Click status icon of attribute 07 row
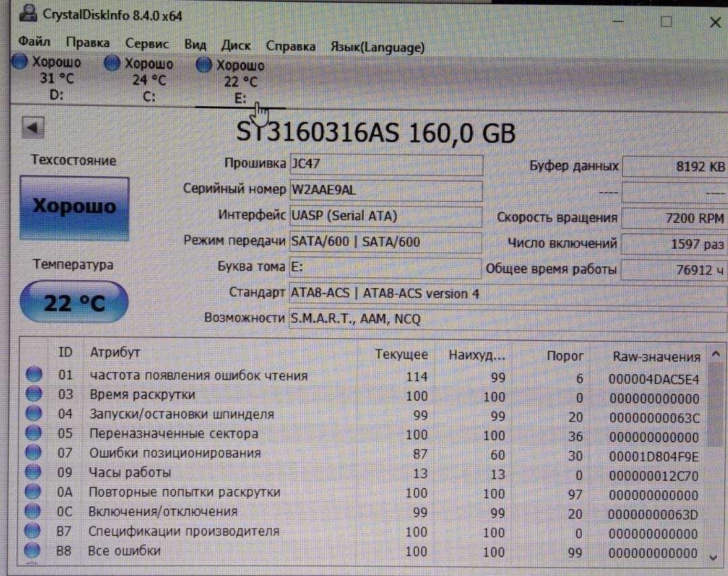The width and height of the screenshot is (728, 576). pos(33,452)
